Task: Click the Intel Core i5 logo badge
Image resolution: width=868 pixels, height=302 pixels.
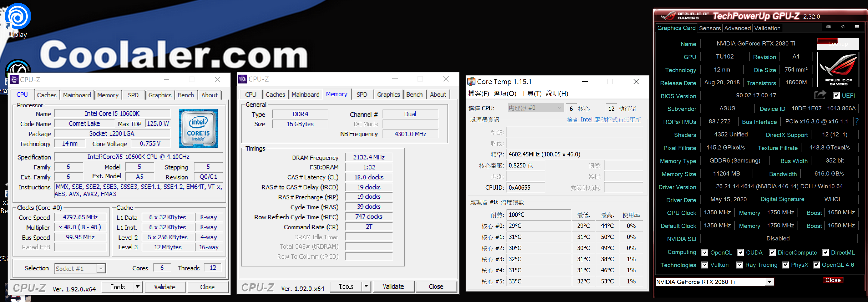Action: click(x=198, y=128)
